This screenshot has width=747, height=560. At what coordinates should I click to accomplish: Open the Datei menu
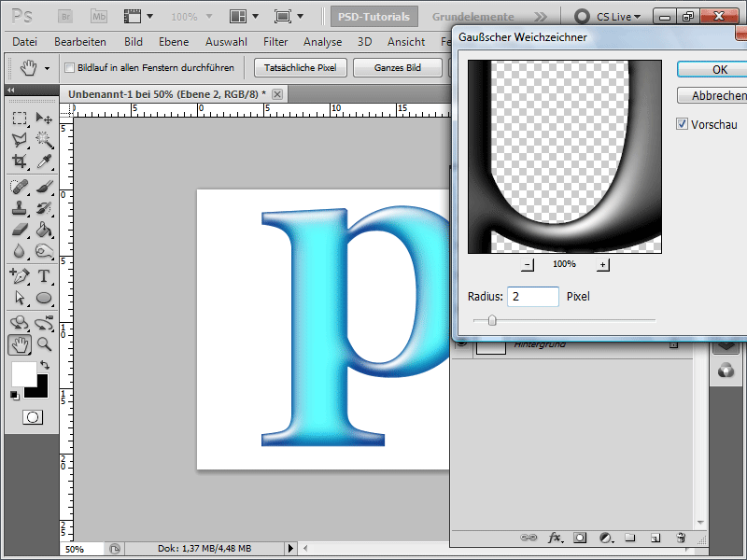point(25,42)
